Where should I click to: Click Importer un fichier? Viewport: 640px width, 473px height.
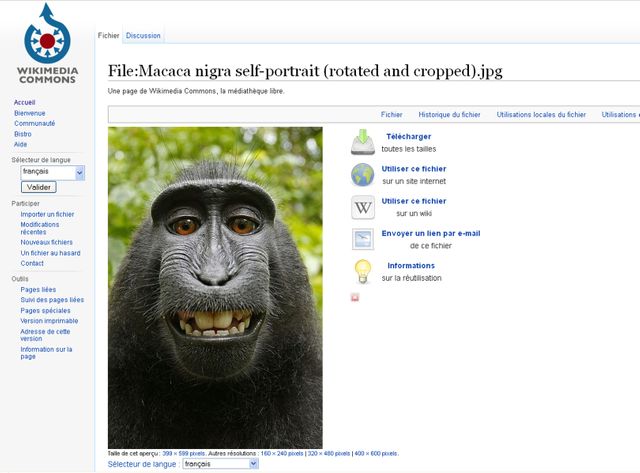(47, 214)
